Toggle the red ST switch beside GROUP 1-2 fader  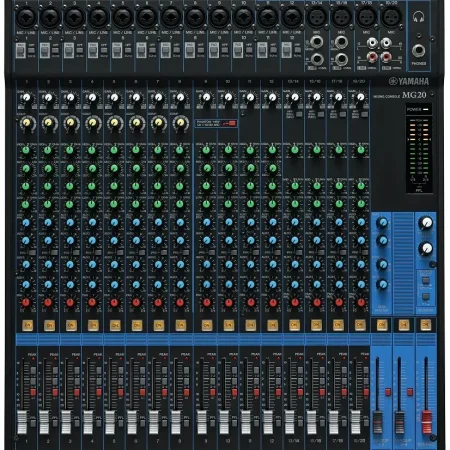click(388, 392)
